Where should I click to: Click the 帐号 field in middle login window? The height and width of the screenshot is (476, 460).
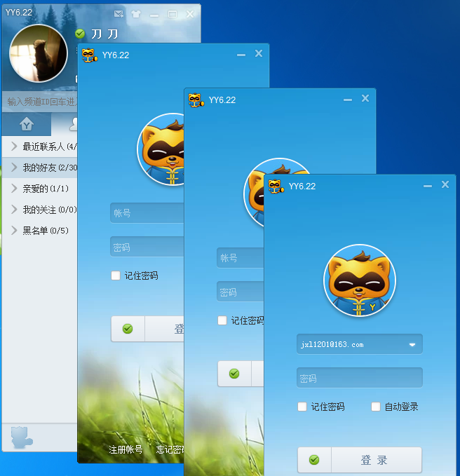point(241,258)
